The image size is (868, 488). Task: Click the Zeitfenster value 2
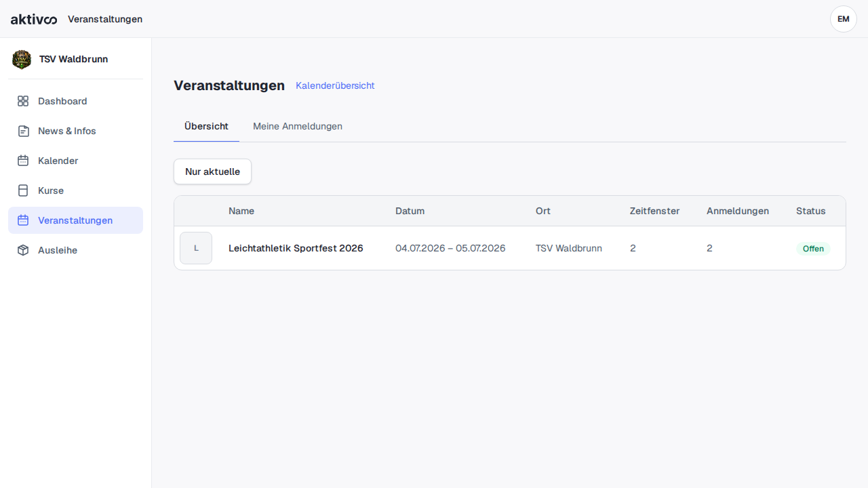click(633, 248)
